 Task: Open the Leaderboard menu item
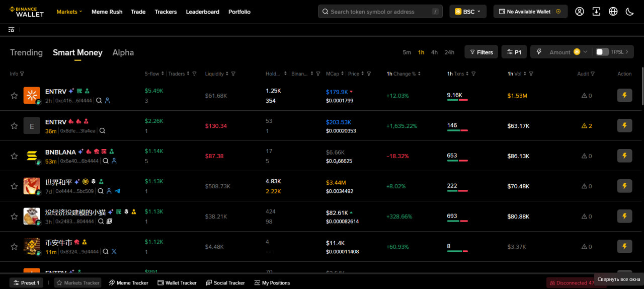coord(202,12)
